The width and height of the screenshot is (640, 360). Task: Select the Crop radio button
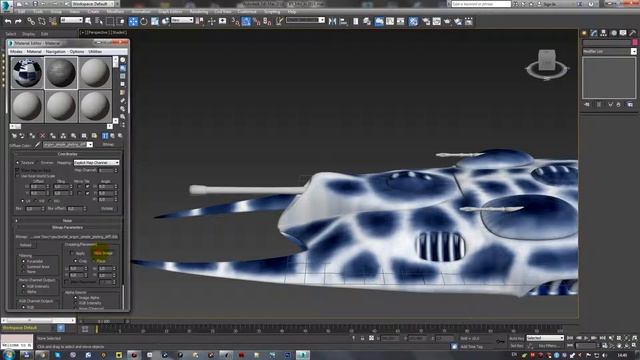(x=76, y=260)
